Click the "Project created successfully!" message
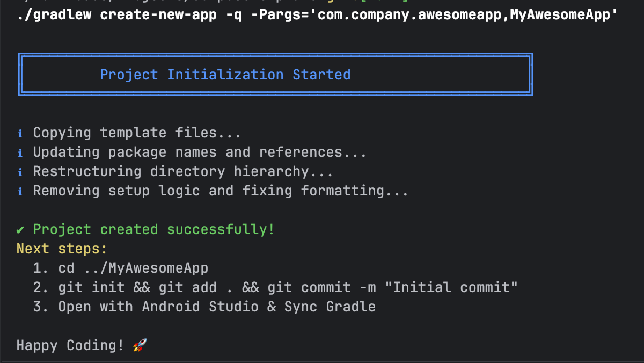Viewport: 644px width, 363px height. [154, 230]
